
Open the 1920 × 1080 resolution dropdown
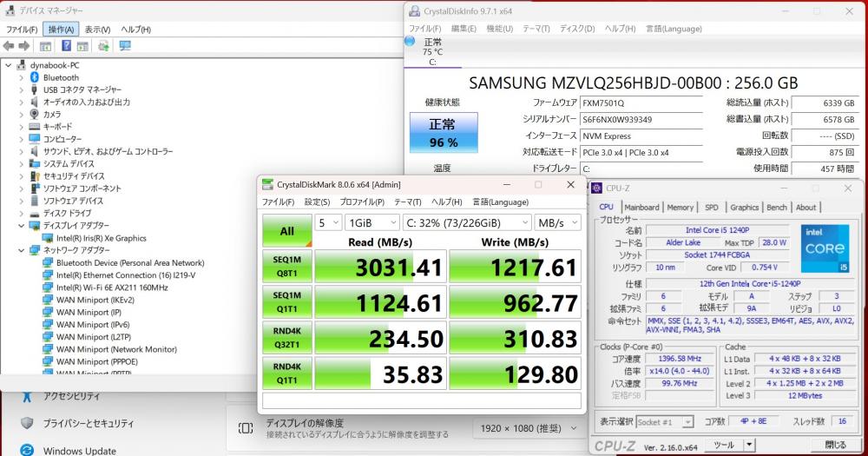529,428
